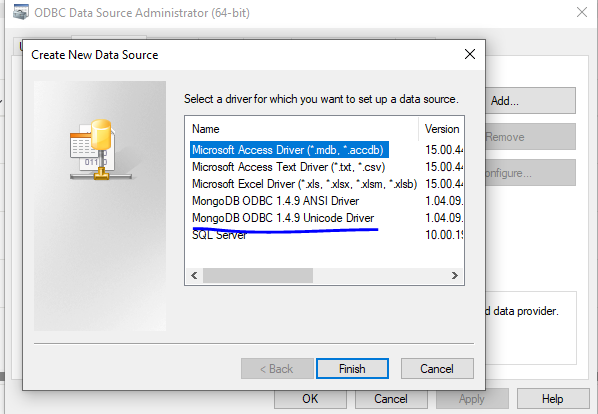Image resolution: width=598 pixels, height=414 pixels.
Task: Sort drivers by the Version column header
Action: 442,129
